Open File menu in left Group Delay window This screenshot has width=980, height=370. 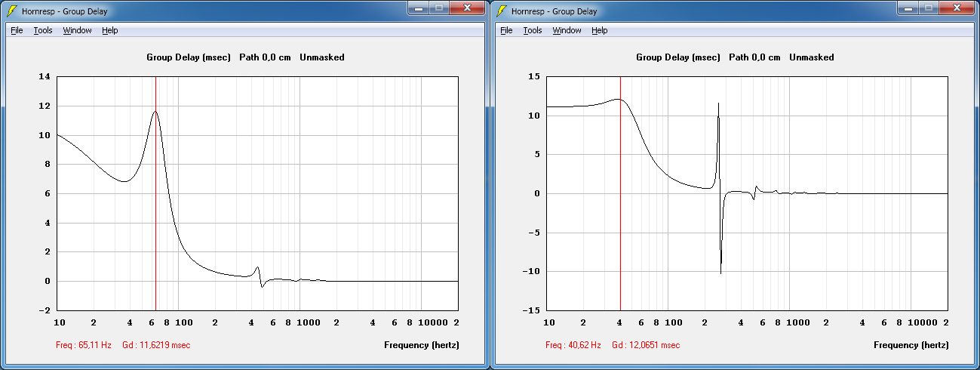pyautogui.click(x=17, y=30)
